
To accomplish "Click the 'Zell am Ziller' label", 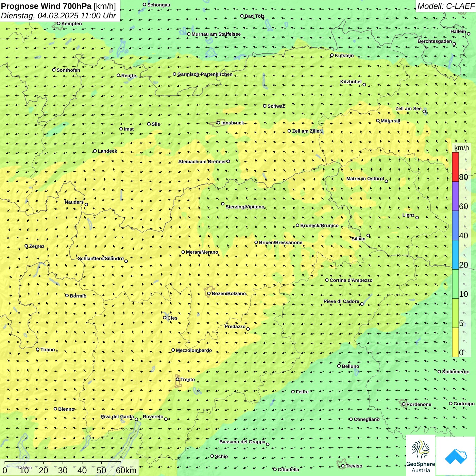I will [x=306, y=131].
